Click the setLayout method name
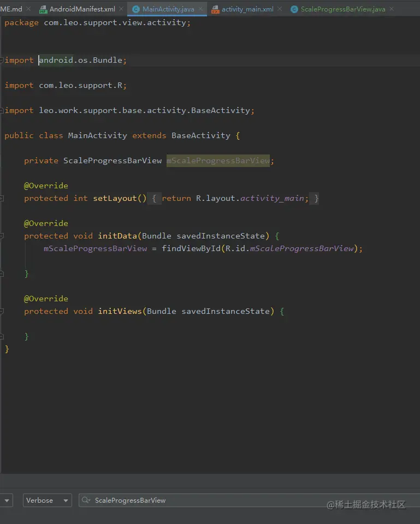The image size is (420, 524). pos(115,199)
